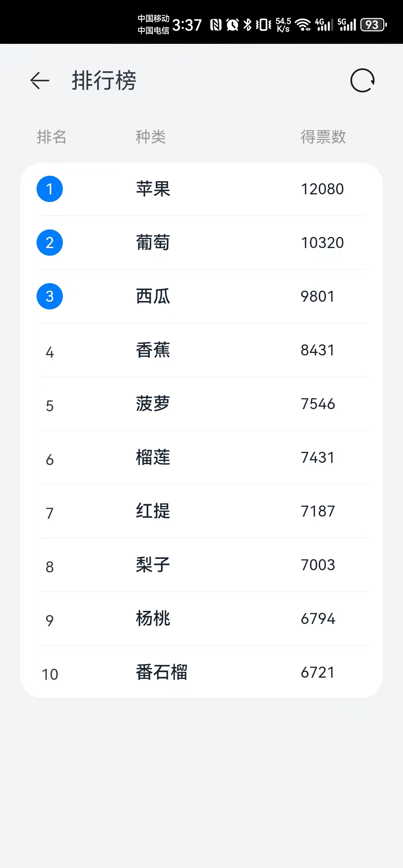403x868 pixels.
Task: Open the 西瓜 ranking row
Action: click(201, 297)
